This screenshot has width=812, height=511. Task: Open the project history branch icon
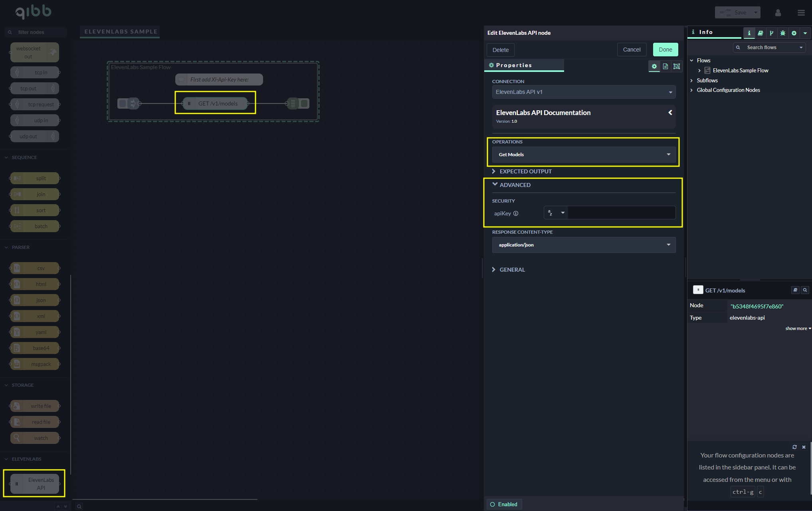[x=771, y=33]
